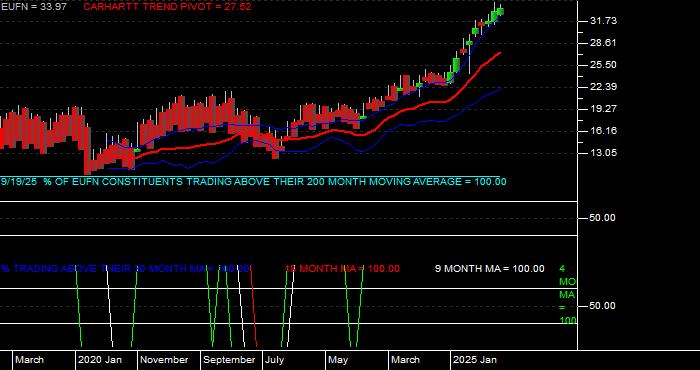
Task: Select the 22.39 price axis label
Action: (x=603, y=87)
